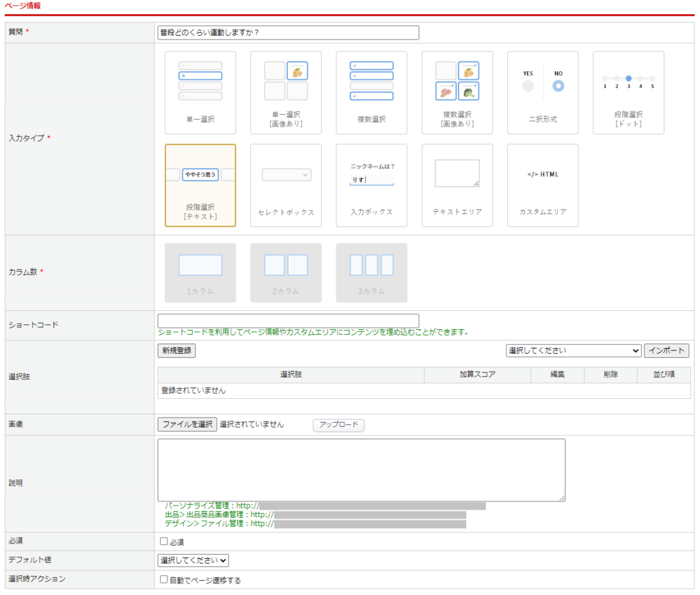Select the 入力ボックス input type tile

click(x=371, y=185)
